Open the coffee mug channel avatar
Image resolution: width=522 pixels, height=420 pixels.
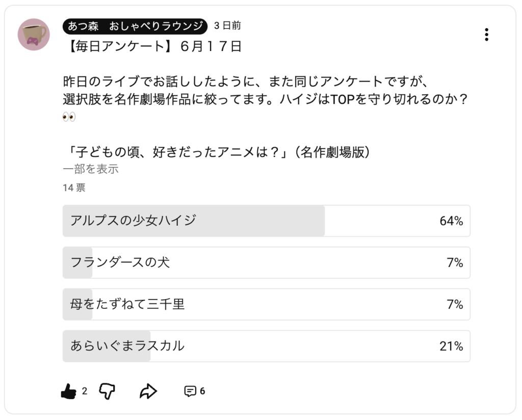(34, 35)
